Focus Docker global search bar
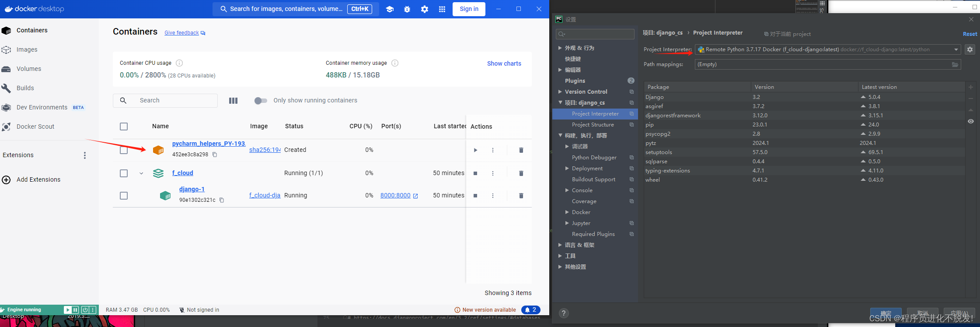Screen dimensions: 980x327 [295, 9]
